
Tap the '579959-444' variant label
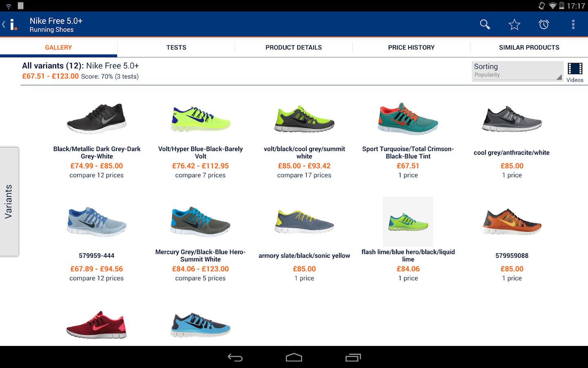(x=96, y=256)
